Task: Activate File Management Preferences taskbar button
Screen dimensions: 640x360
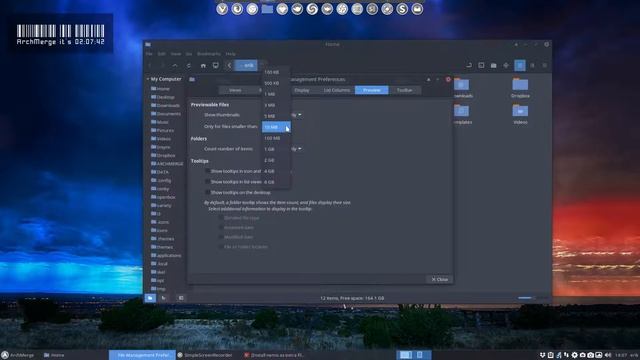Action: [x=142, y=355]
